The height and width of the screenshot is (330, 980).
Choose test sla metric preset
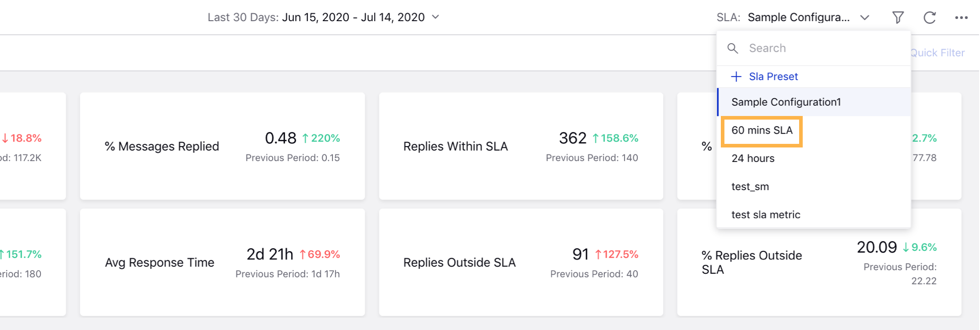814,215
